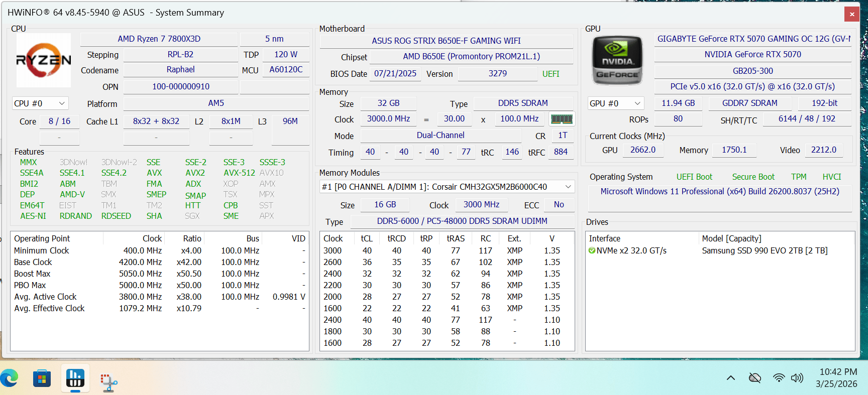This screenshot has width=868, height=395.
Task: Click the GPU clock 2662.0 value
Action: pyautogui.click(x=643, y=150)
